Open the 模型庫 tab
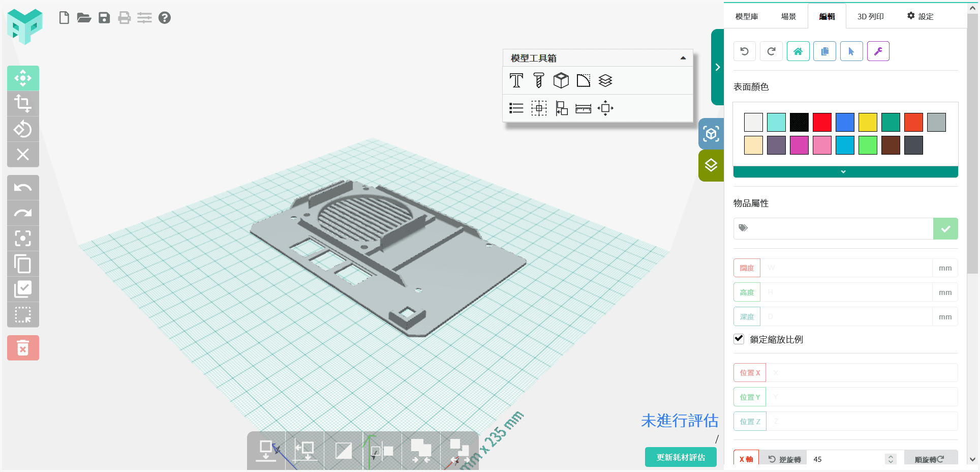Viewport: 980px width, 472px height. (745, 16)
